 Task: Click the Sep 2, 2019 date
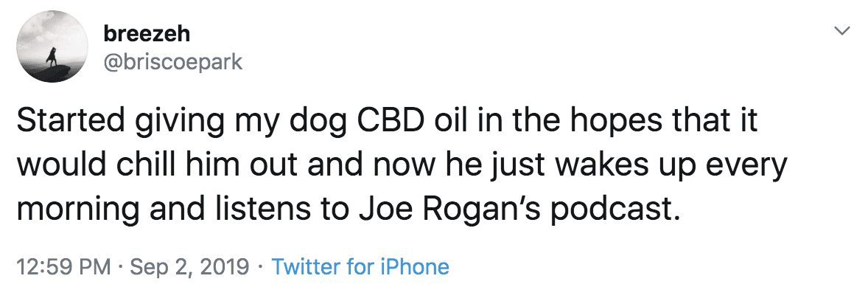pos(189,267)
